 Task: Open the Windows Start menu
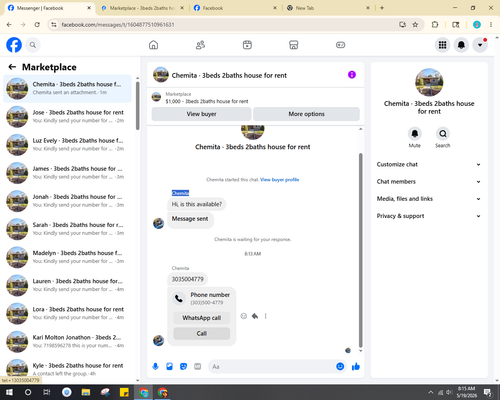tap(9, 392)
